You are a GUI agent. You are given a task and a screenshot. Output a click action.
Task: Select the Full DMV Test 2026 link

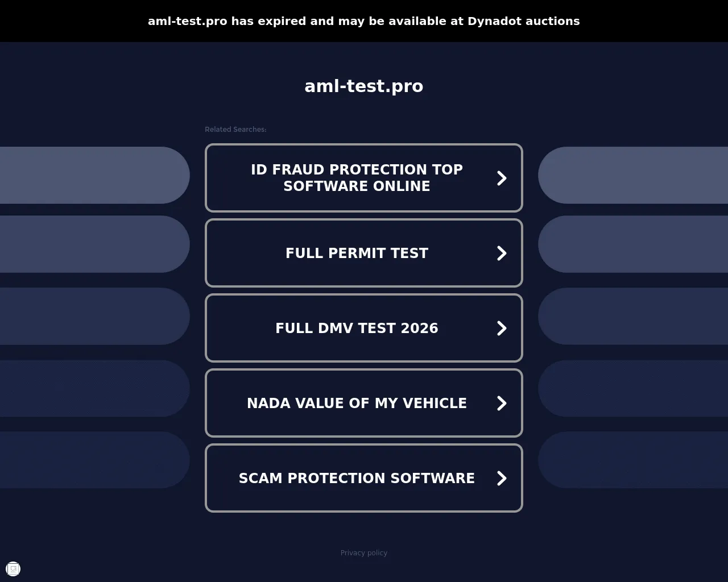click(364, 328)
